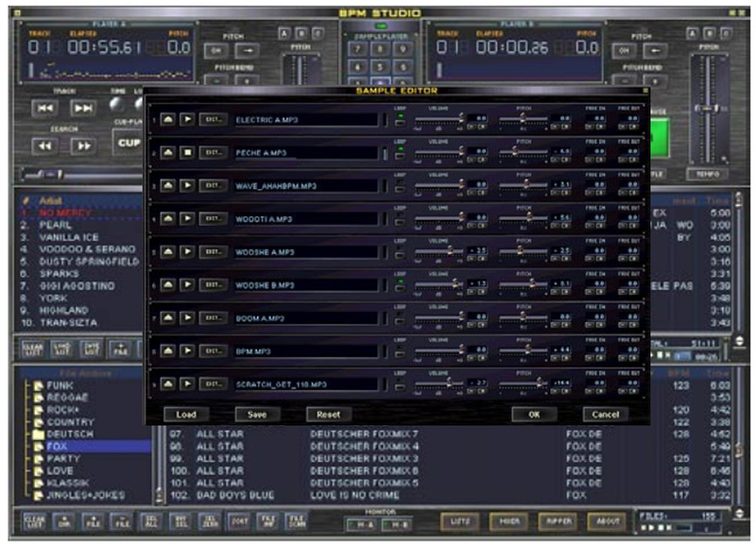This screenshot has width=756, height=547.
Task: Search backward in Player A
Action: click(44, 145)
